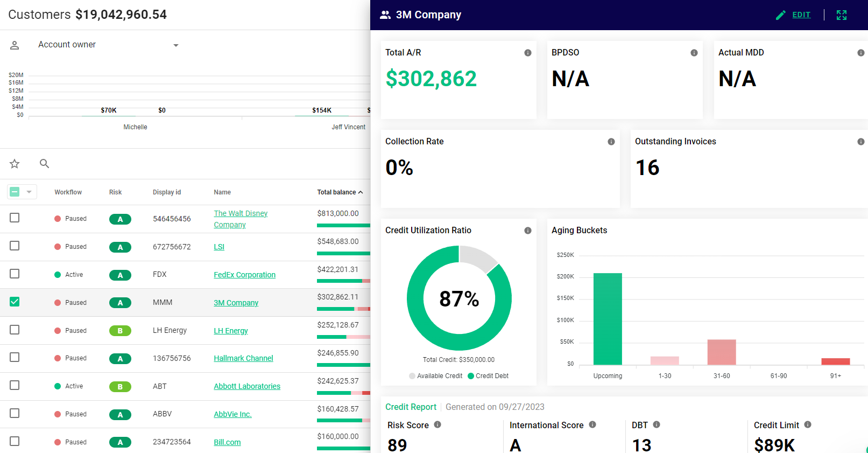Click the Credit Report heading
This screenshot has width=868, height=453.
click(x=411, y=407)
